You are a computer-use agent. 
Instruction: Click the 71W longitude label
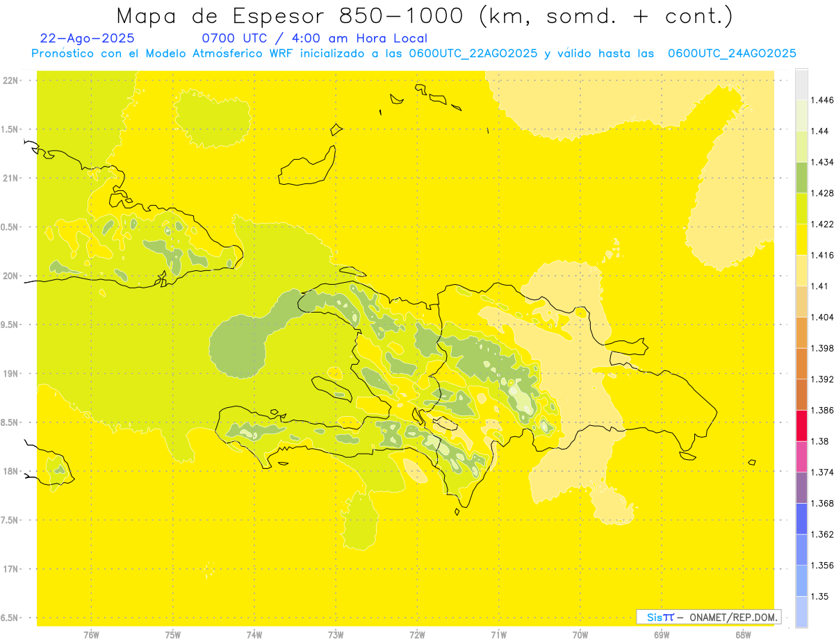pyautogui.click(x=498, y=635)
